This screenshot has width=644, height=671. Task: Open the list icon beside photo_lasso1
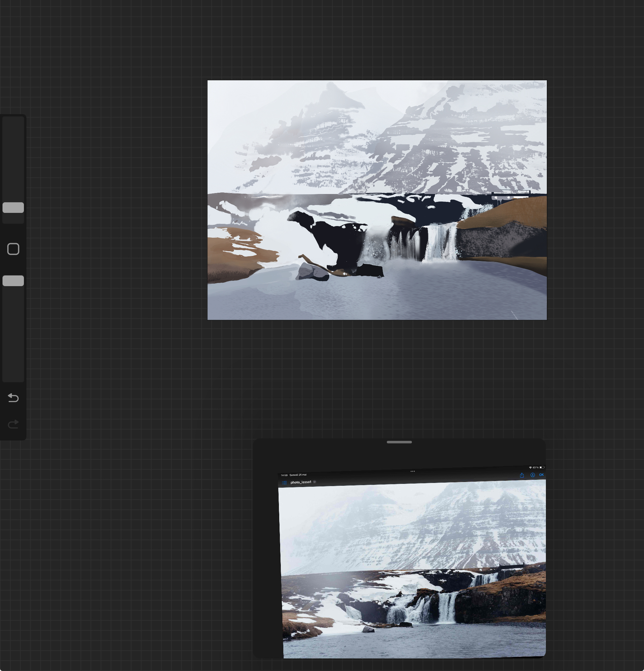[284, 483]
